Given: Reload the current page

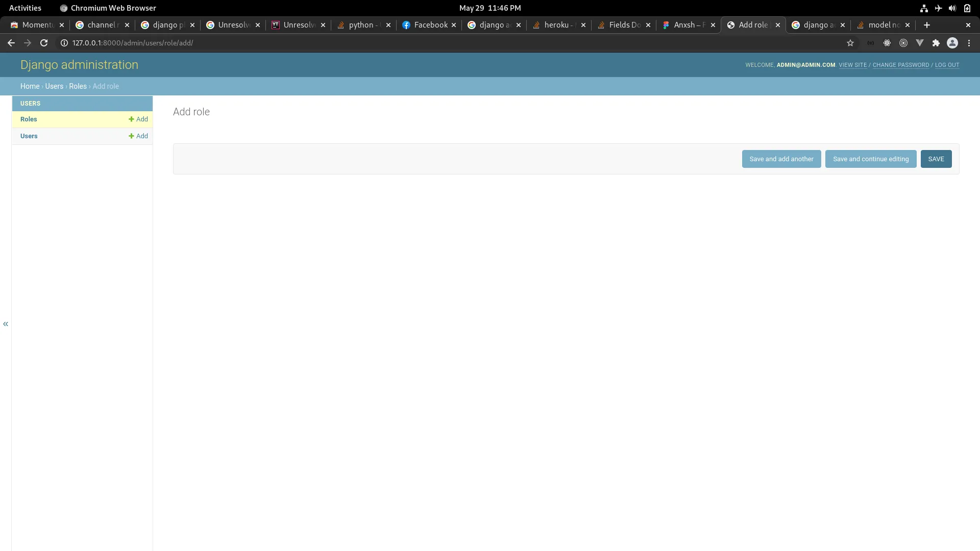Looking at the screenshot, I should pyautogui.click(x=44, y=43).
